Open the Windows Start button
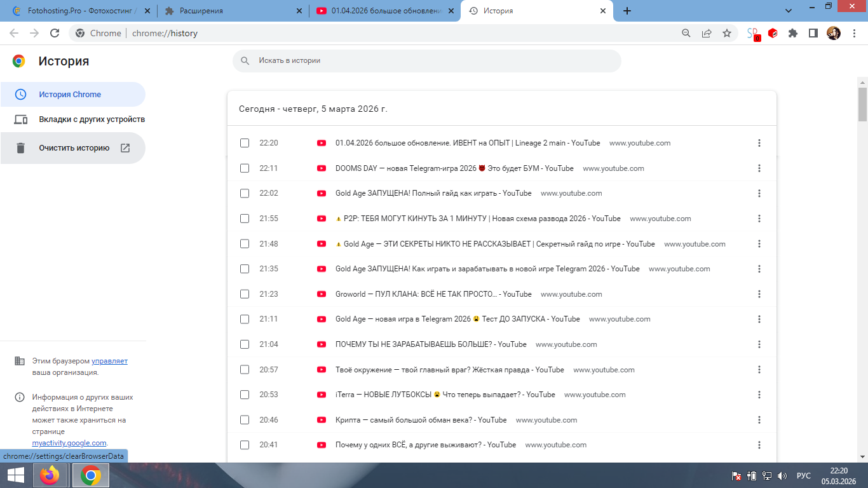The width and height of the screenshot is (868, 488). click(x=15, y=475)
